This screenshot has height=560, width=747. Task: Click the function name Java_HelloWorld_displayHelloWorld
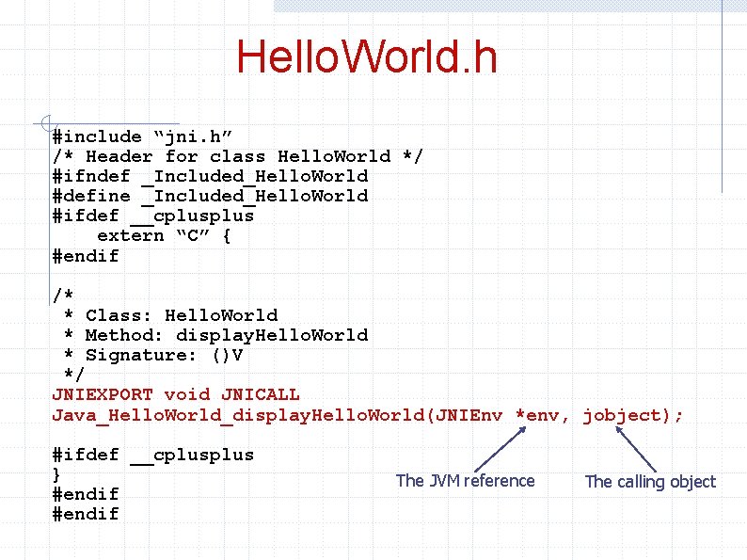coord(238,415)
